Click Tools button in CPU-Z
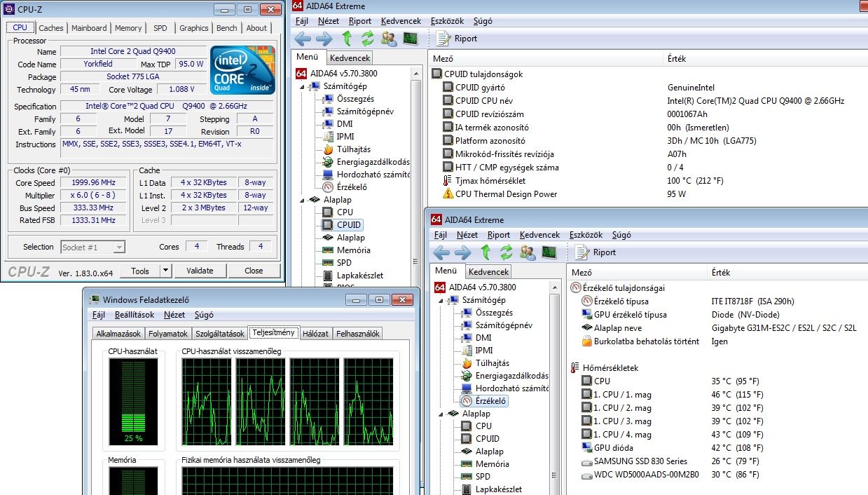The image size is (868, 495). pyautogui.click(x=140, y=271)
